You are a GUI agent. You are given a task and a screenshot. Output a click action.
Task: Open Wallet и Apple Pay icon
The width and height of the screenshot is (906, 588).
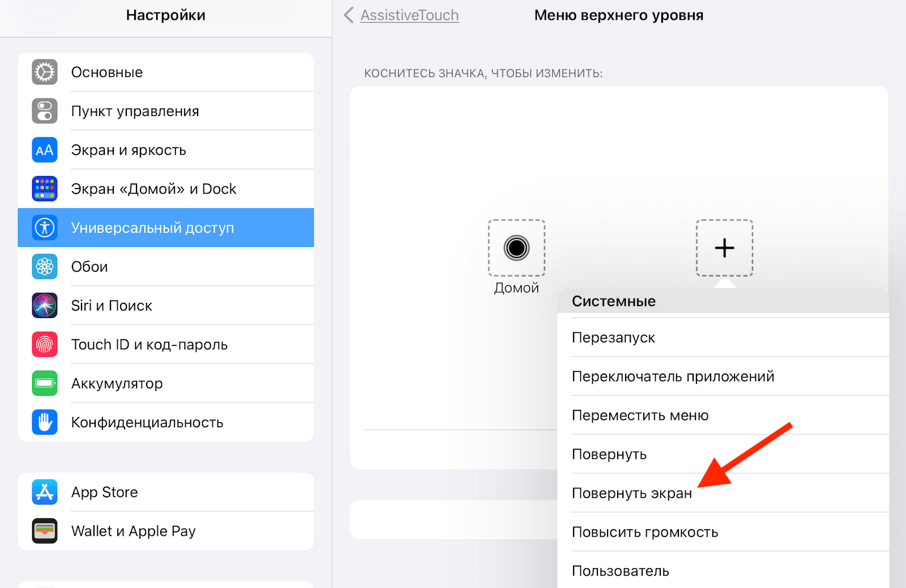[45, 531]
